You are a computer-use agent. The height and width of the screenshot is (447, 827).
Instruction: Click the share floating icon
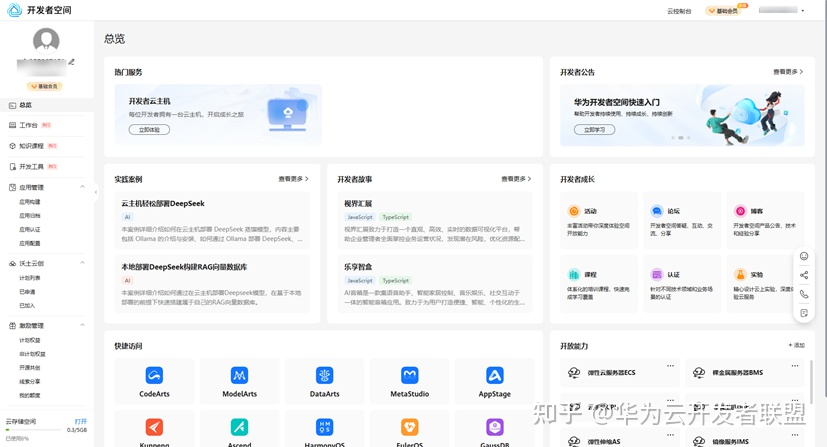coord(804,275)
